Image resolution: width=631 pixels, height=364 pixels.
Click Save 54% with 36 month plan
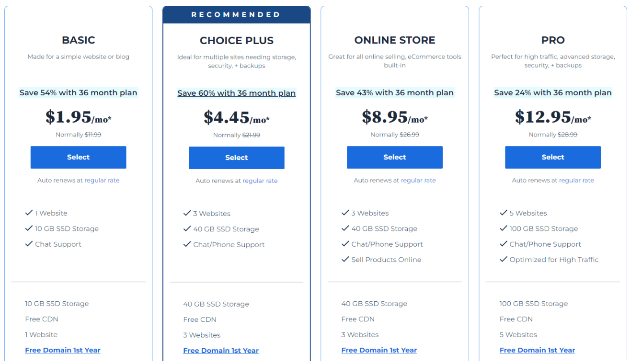coord(78,93)
